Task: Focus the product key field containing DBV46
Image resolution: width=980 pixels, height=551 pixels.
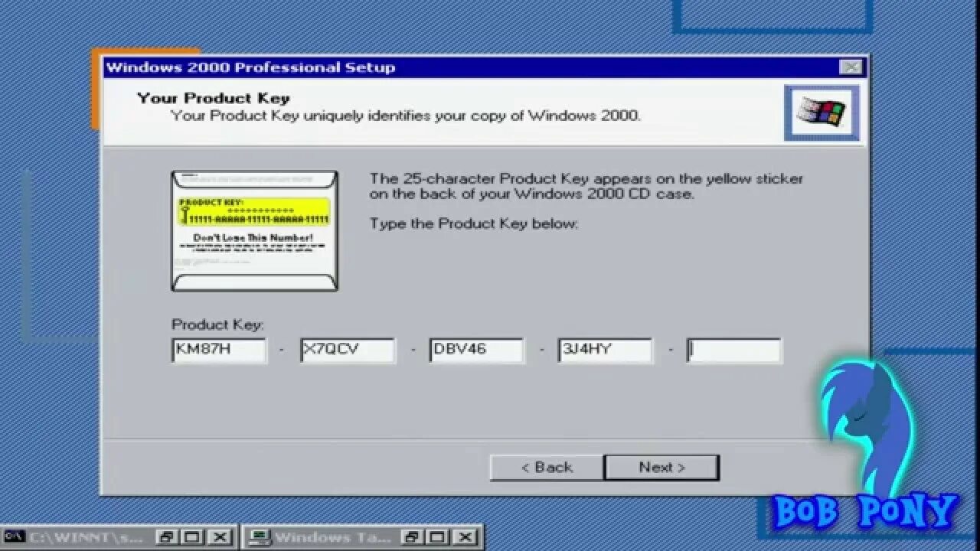Action: 476,350
